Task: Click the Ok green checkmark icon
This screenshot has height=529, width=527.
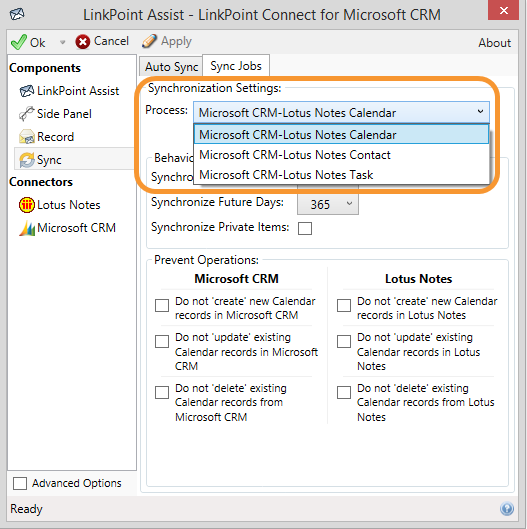Action: click(x=19, y=42)
